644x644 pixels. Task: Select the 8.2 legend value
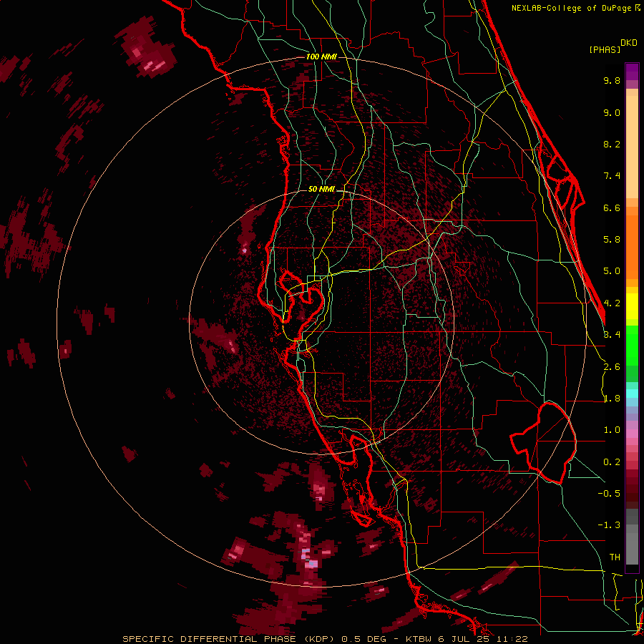click(612, 144)
